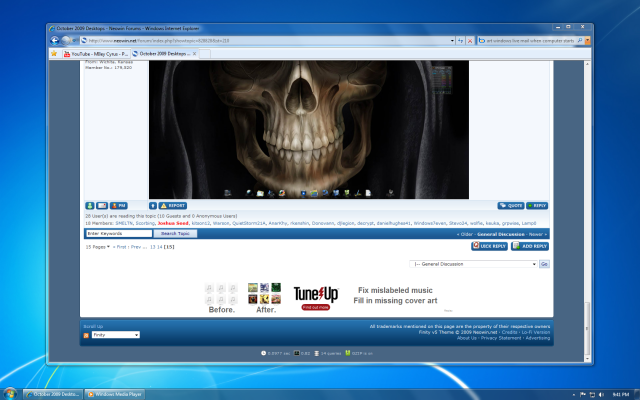The image size is (640, 400).
Task: Open recent pages dropdown beside Forward arrow
Action: click(x=74, y=40)
